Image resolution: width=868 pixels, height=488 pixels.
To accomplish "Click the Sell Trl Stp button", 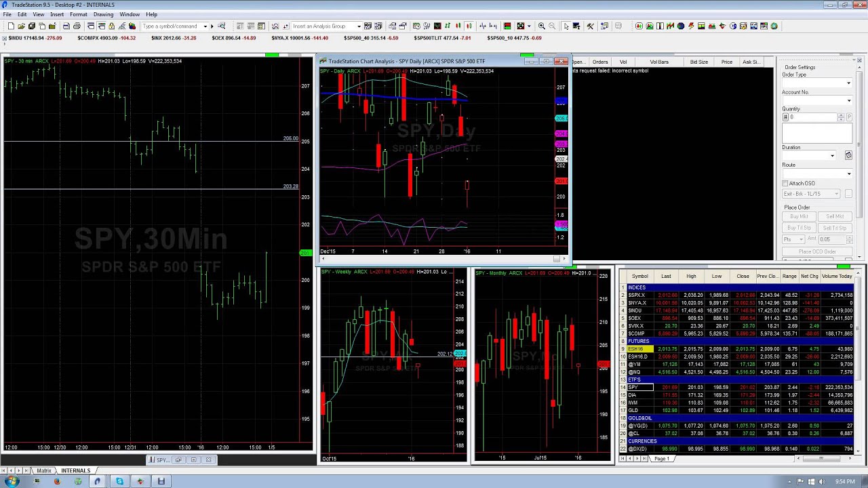I will point(835,228).
